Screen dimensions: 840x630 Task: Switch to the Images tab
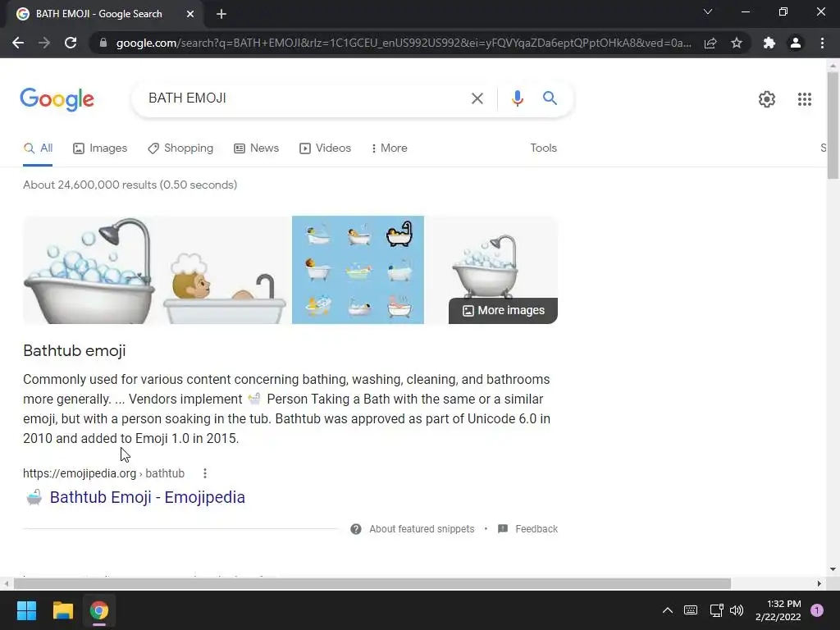(100, 148)
